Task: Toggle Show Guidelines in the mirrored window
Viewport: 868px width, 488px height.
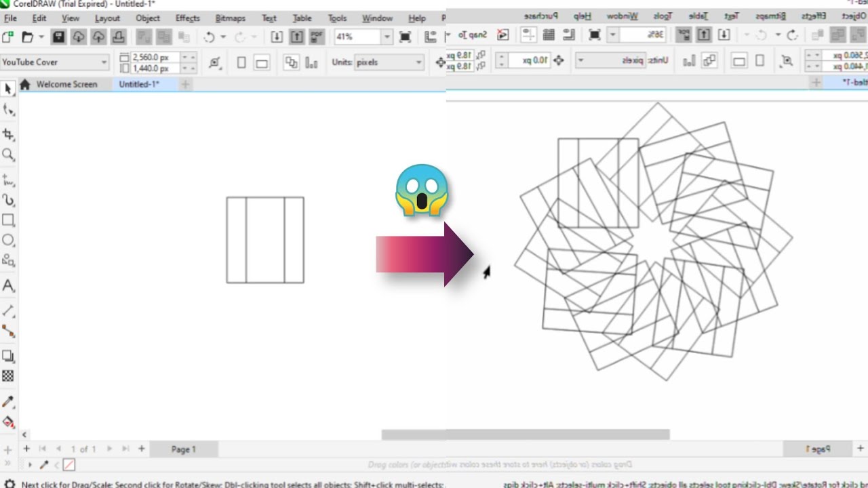Action: pos(529,35)
